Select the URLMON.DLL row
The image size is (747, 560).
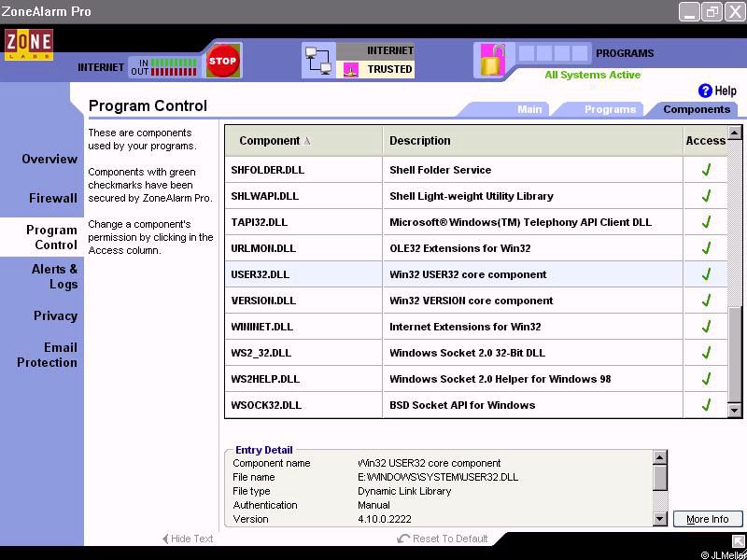pyautogui.click(x=476, y=248)
